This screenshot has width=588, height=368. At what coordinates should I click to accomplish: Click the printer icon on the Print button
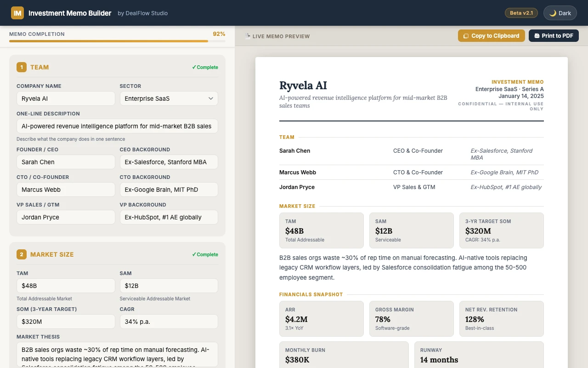pos(537,36)
